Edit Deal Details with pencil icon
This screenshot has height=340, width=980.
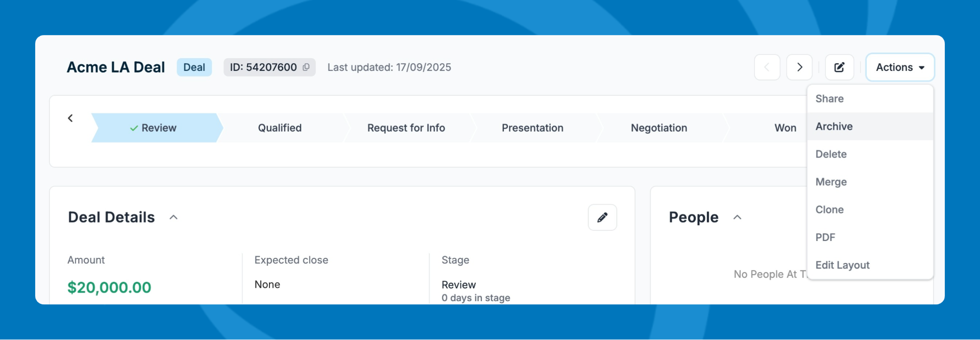(x=602, y=217)
